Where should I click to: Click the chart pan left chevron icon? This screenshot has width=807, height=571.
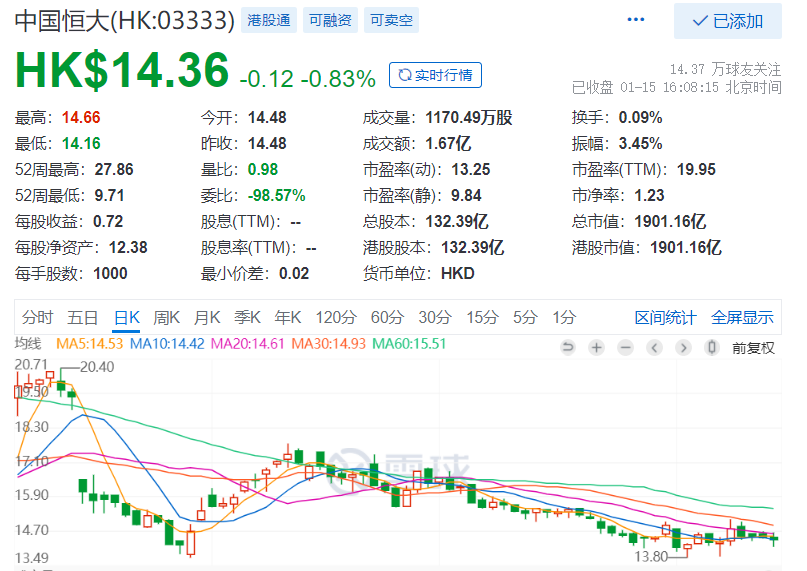coord(654,348)
